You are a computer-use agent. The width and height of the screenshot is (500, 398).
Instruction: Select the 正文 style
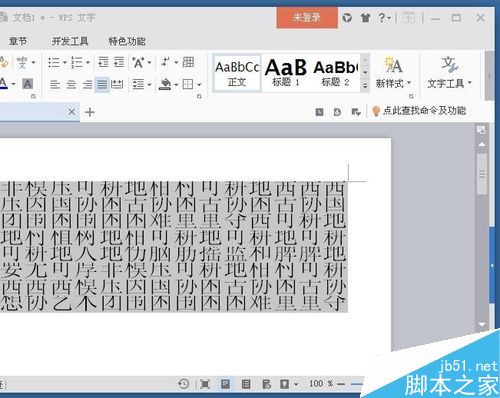[x=237, y=73]
